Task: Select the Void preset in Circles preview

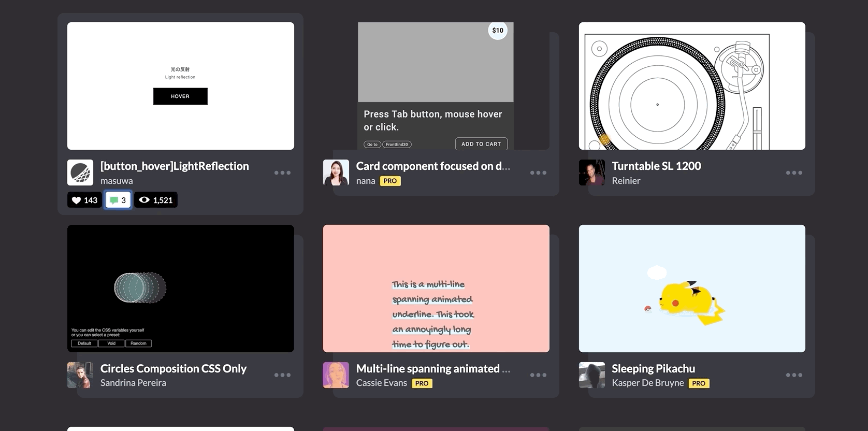Action: 111,343
